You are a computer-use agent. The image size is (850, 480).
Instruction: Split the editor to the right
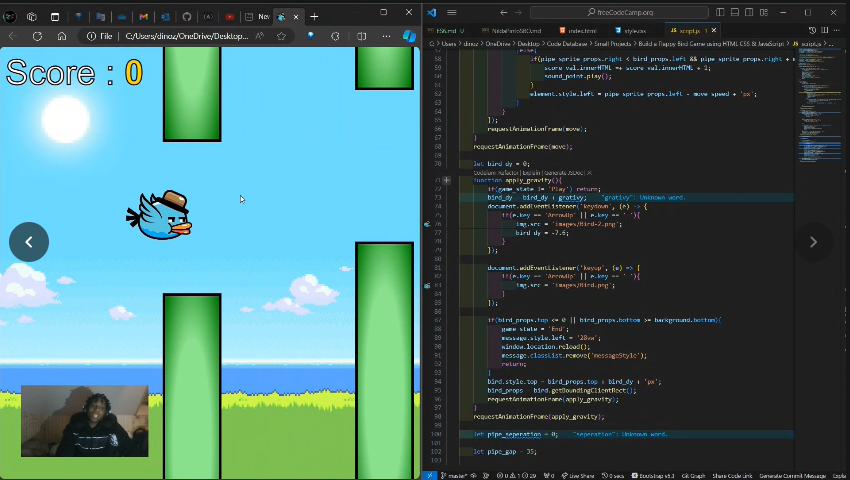825,30
